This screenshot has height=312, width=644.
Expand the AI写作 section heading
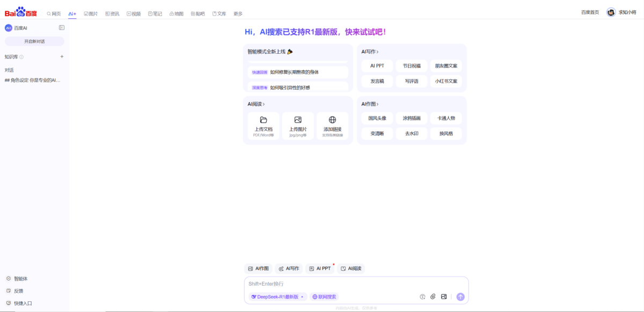point(370,52)
